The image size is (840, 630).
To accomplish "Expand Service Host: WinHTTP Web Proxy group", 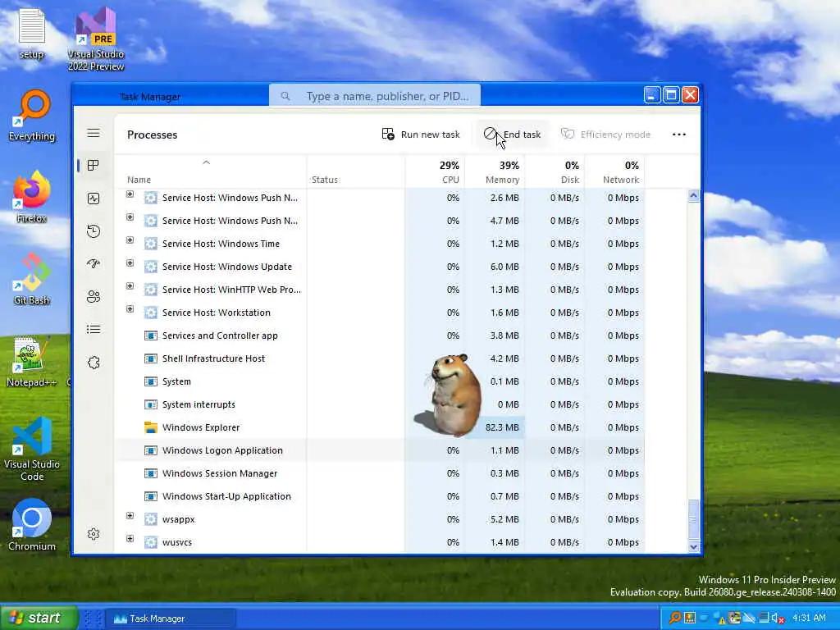I will coord(130,286).
